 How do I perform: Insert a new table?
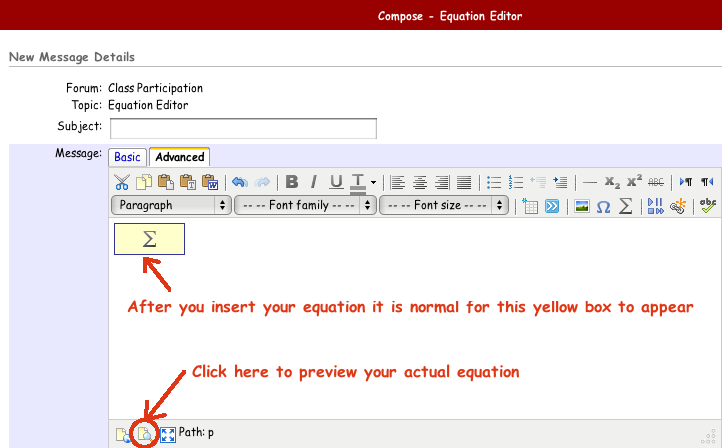click(x=530, y=206)
